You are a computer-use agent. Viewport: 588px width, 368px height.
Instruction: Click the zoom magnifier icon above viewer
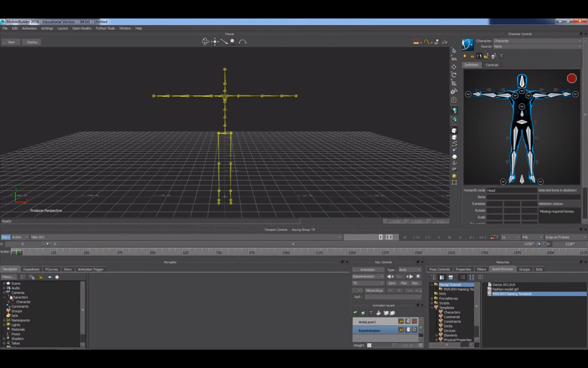tap(233, 41)
